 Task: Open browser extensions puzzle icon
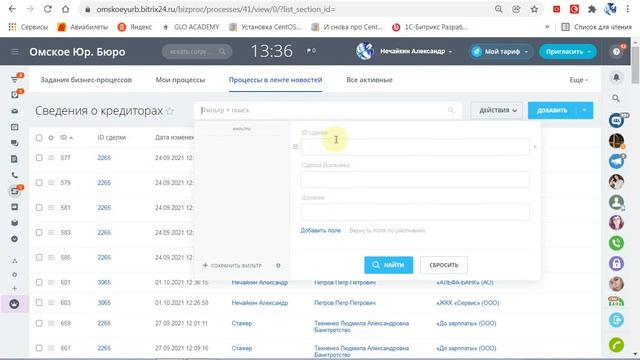coord(592,9)
